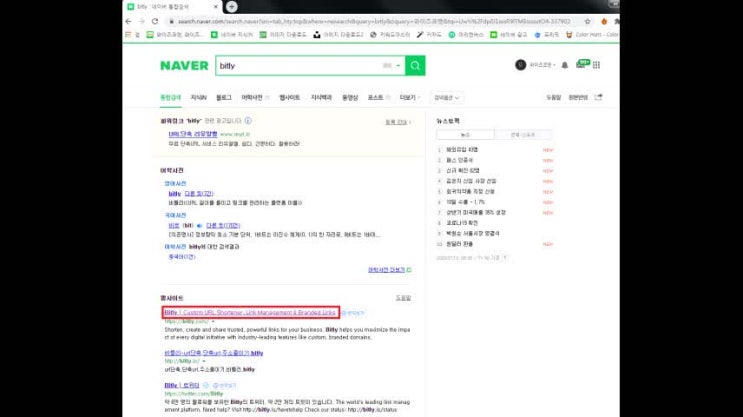Expand dropdown arrow beside https://bitly.com/ URL
The width and height of the screenshot is (743, 417).
tap(213, 321)
